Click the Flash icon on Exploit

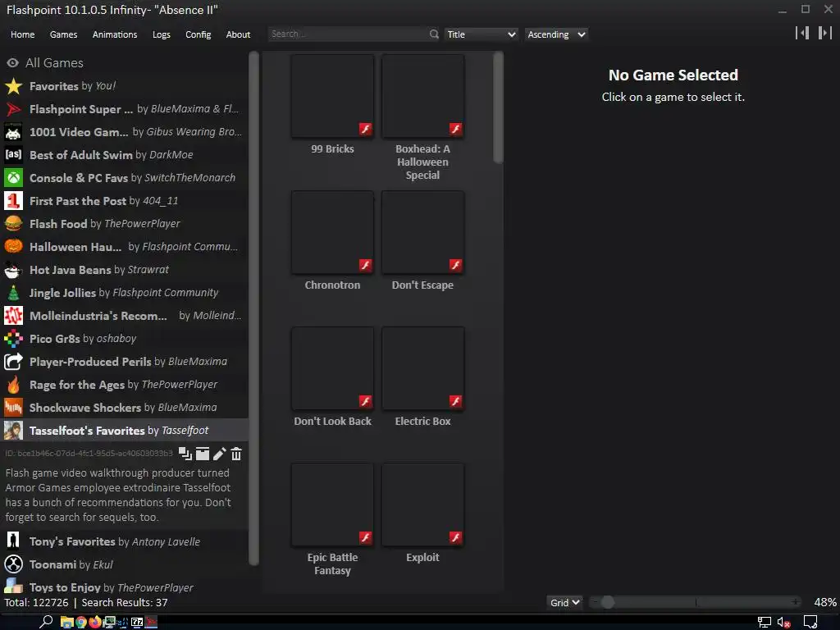pos(455,537)
